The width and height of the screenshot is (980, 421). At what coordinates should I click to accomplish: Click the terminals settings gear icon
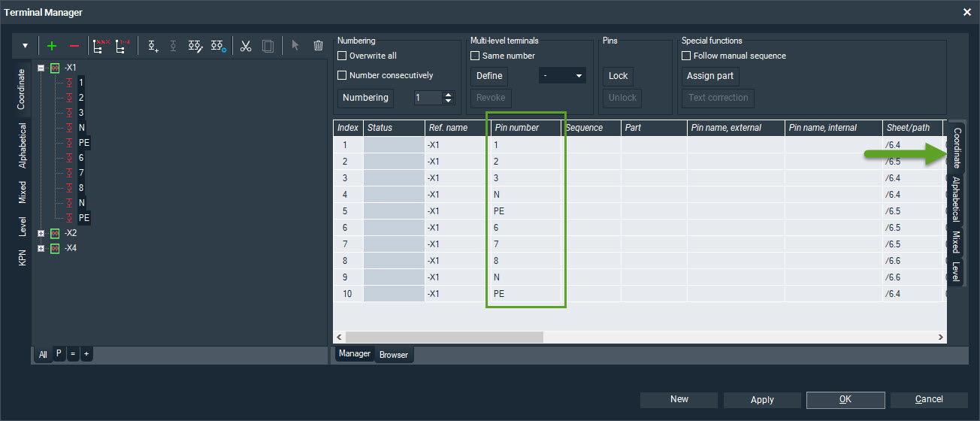click(x=218, y=46)
